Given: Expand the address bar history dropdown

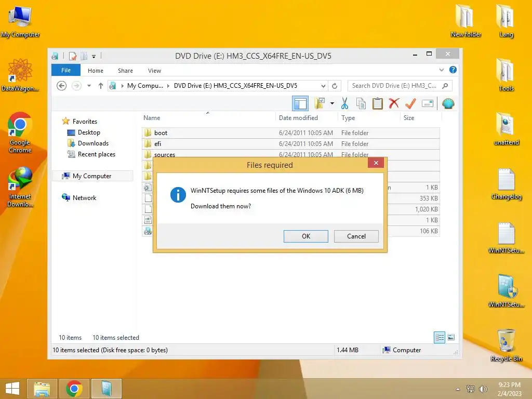Looking at the screenshot, I should pos(323,86).
